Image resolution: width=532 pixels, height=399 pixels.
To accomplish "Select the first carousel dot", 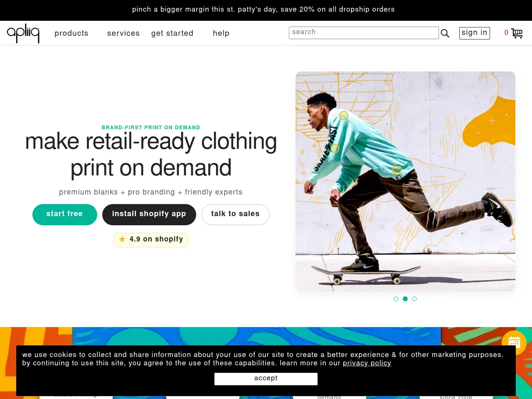I will [x=396, y=299].
